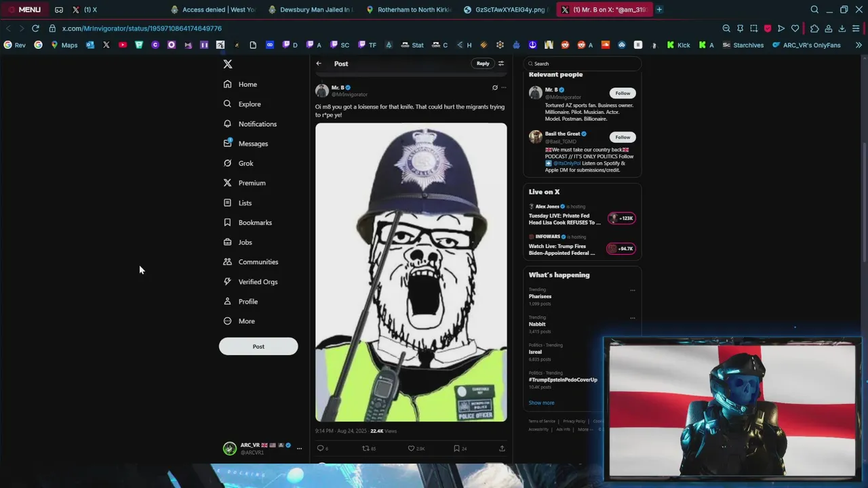Click the Post button
Image resolution: width=868 pixels, height=488 pixels.
click(258, 346)
